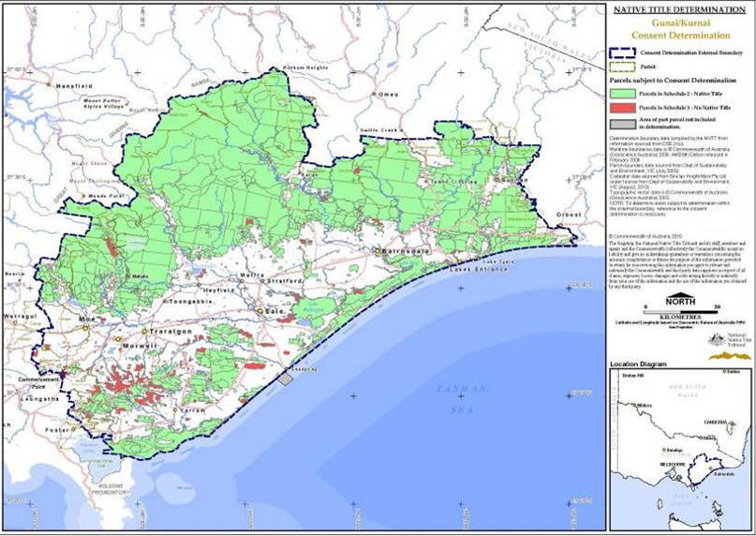
Task: Click the 'Woods Point' label
Action: 106,196
